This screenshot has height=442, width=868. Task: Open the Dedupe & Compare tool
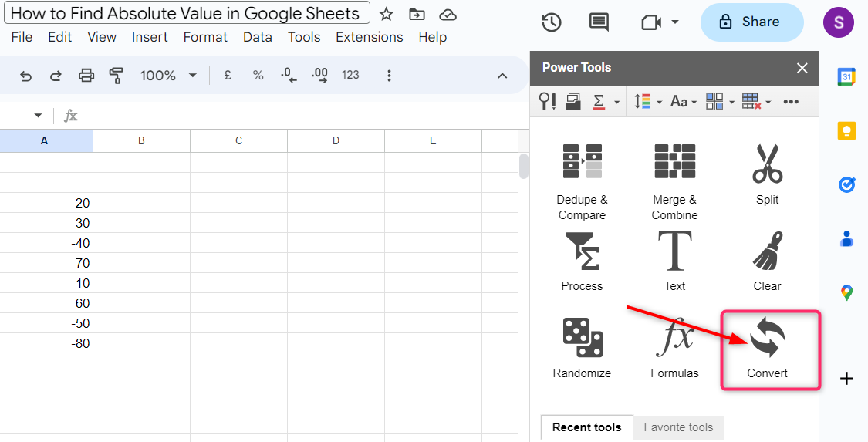[582, 182]
